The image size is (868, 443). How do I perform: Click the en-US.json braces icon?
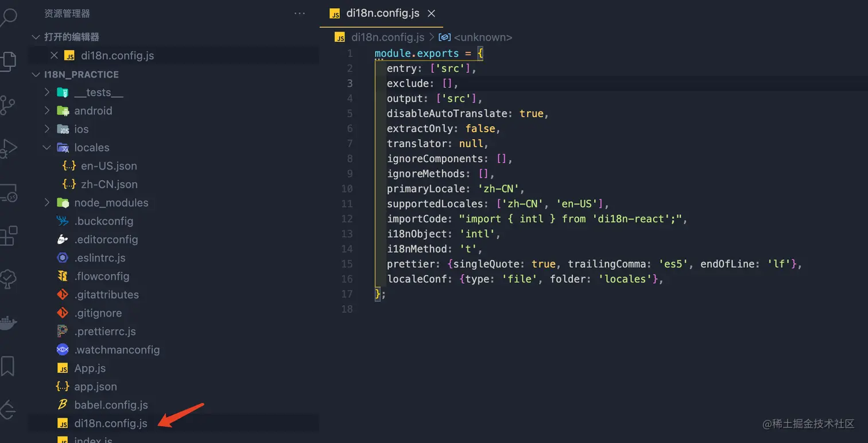point(69,166)
